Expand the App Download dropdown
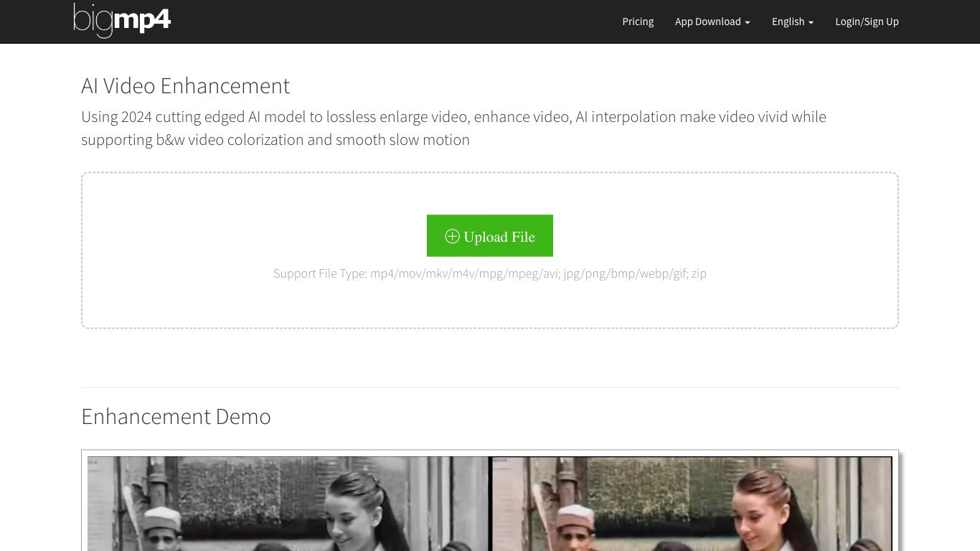The width and height of the screenshot is (980, 551). pyautogui.click(x=712, y=22)
